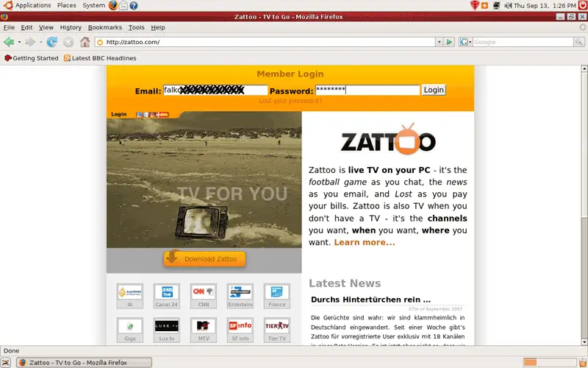This screenshot has width=588, height=368.
Task: Open the trash icon in bottom panel
Action: (x=582, y=362)
